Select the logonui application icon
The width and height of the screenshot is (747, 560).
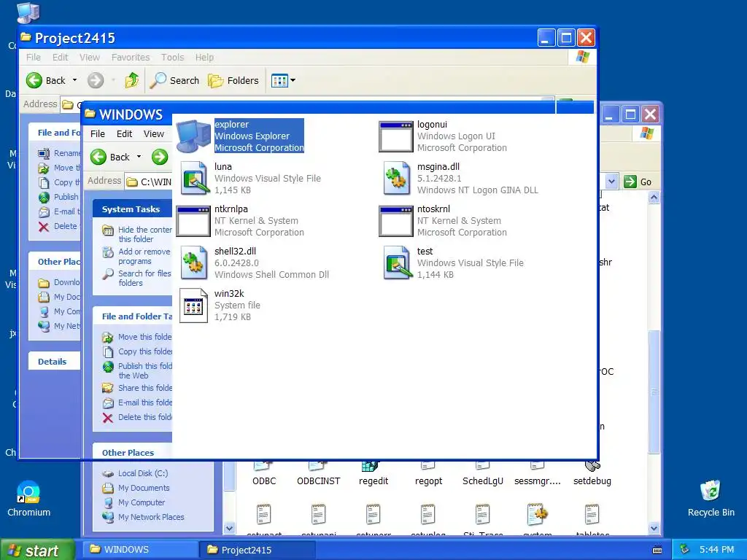coord(396,136)
